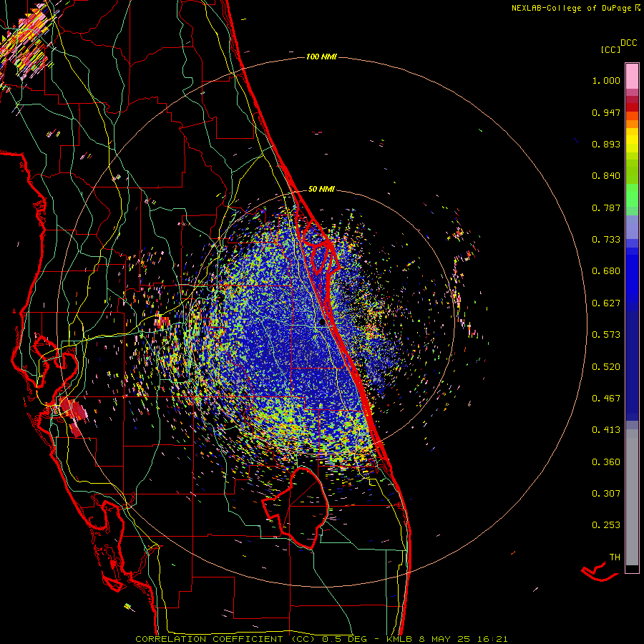Viewport: 644px width, 644px height.
Task: Click the 0.253 scale value
Action: [606, 525]
